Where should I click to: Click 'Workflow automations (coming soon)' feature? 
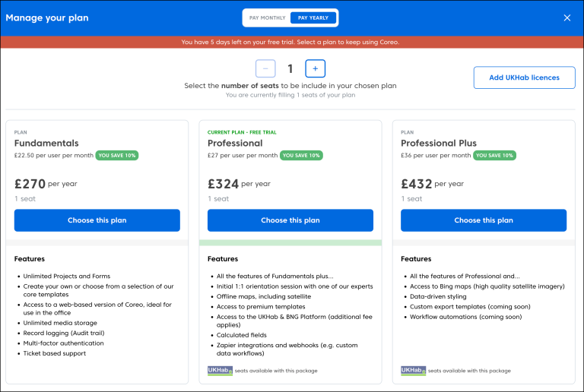pos(466,317)
